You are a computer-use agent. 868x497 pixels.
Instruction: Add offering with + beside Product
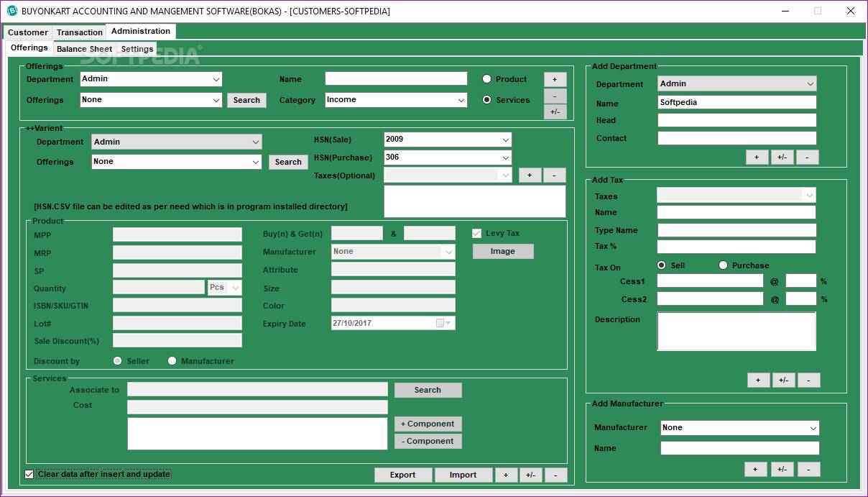(555, 79)
